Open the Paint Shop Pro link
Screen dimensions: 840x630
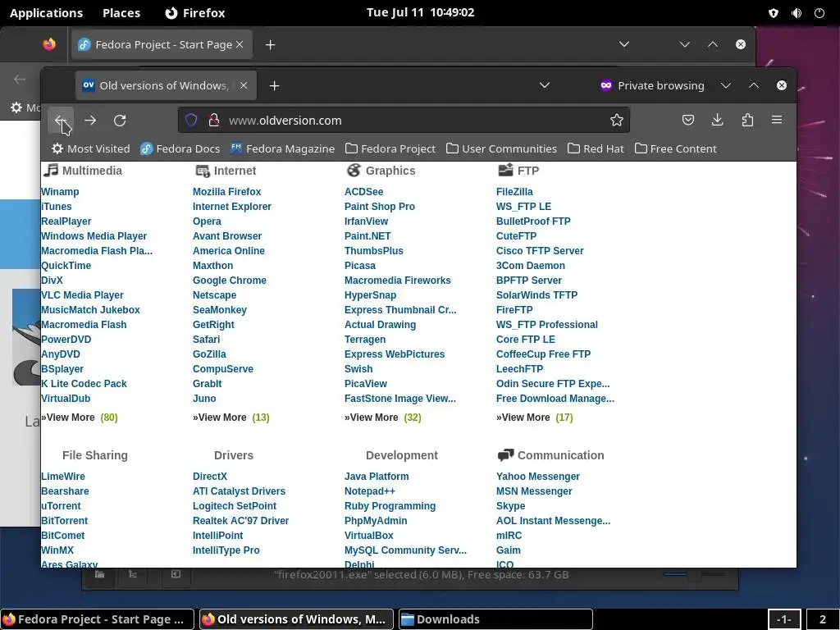coord(379,207)
